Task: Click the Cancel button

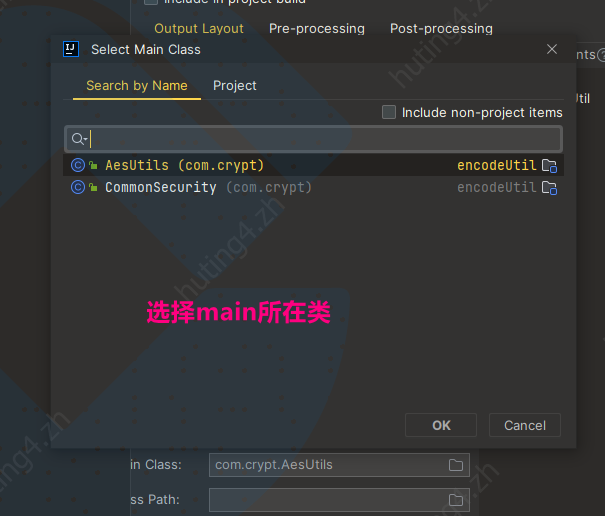Action: click(525, 425)
